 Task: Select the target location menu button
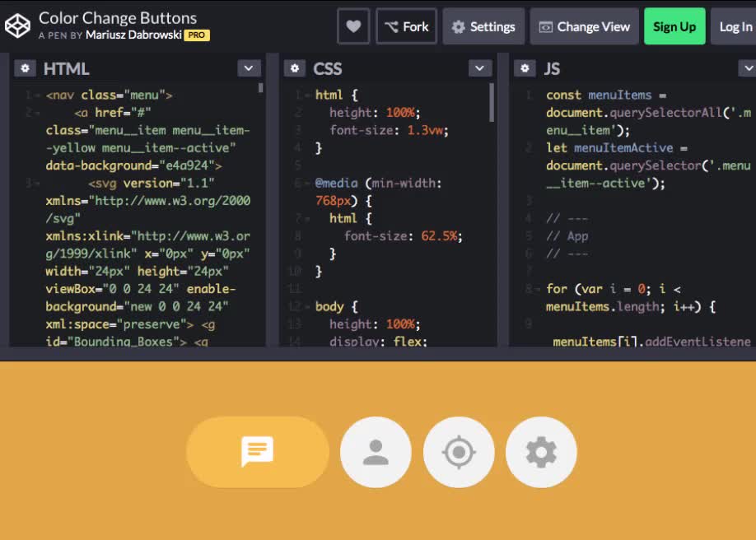tap(459, 452)
